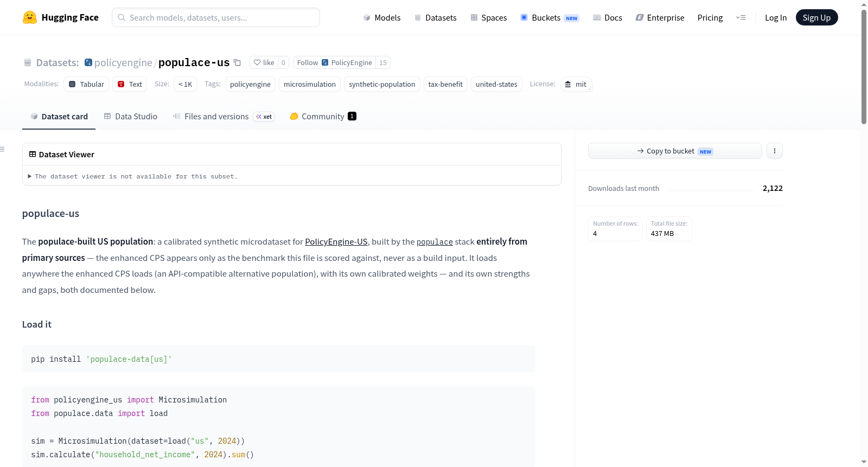Click the policyengine owner link
The image size is (868, 467).
(x=123, y=62)
